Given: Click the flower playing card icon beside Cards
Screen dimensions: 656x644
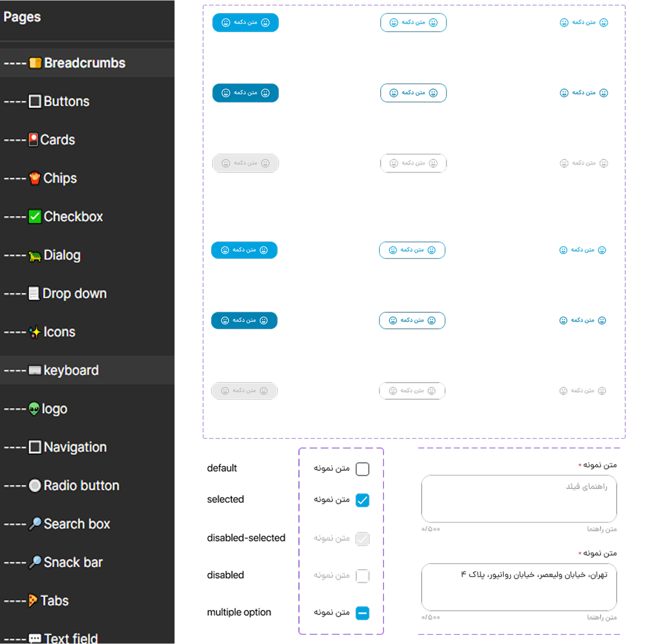Looking at the screenshot, I should point(33,140).
